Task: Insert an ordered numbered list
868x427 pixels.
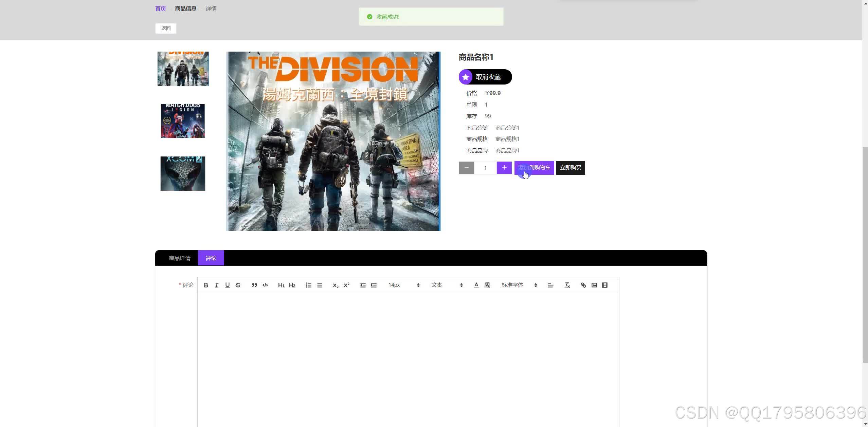Action: [x=308, y=285]
